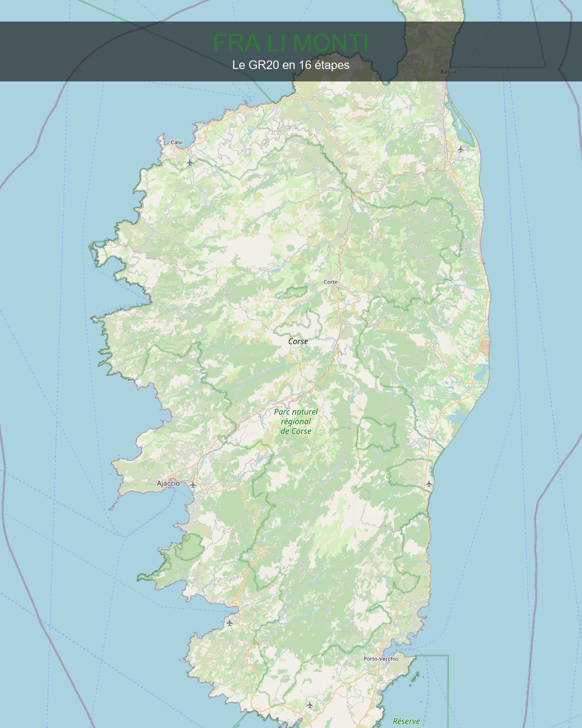Click the airport icon beside Ajaccio
582x728 pixels.
193,485
